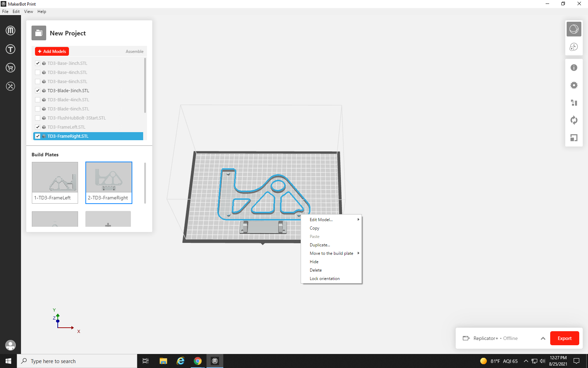Image resolution: width=588 pixels, height=368 pixels.
Task: Open user account avatar icon
Action: [x=10, y=345]
